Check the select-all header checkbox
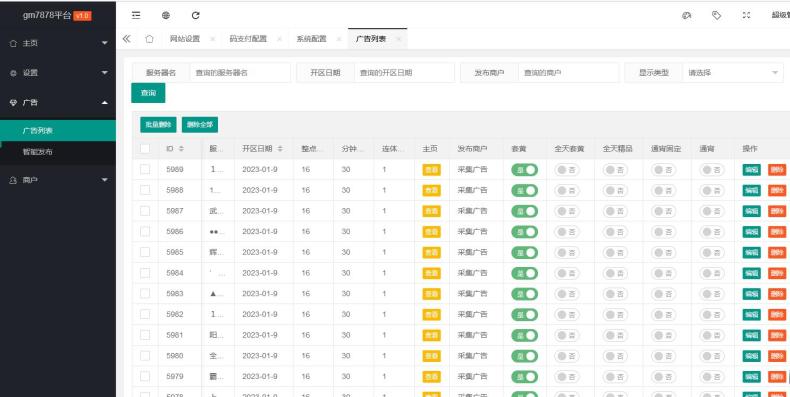Screen dimensions: 790x397 (145, 149)
